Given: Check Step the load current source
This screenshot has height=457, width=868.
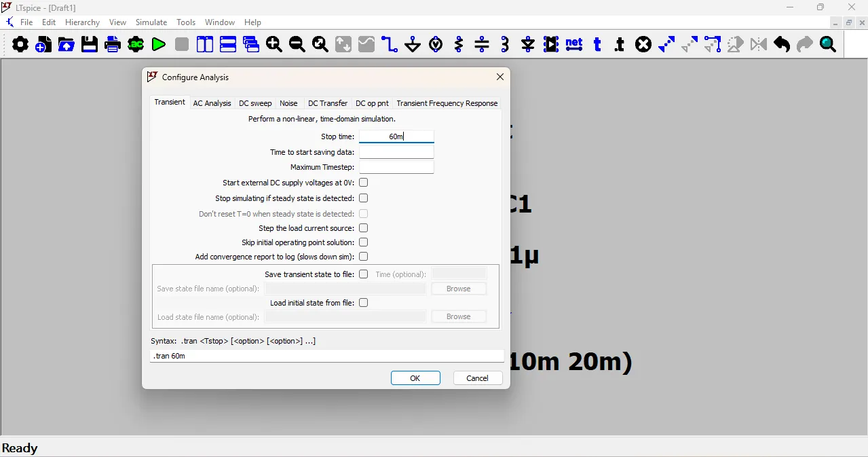Looking at the screenshot, I should [364, 228].
